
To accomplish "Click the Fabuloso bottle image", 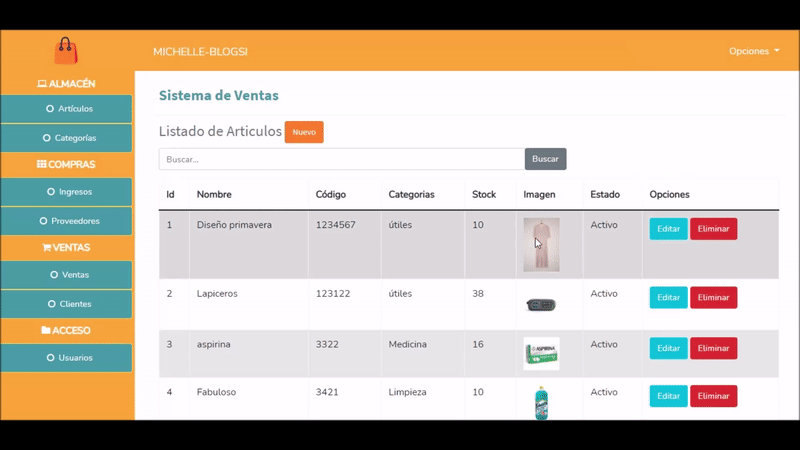I will (541, 402).
